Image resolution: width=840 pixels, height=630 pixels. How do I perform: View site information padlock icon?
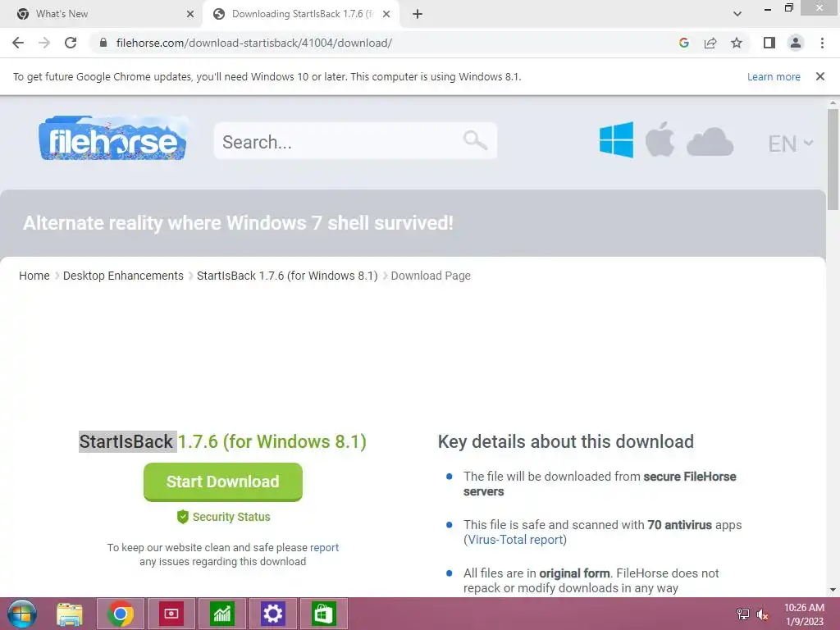click(x=103, y=43)
